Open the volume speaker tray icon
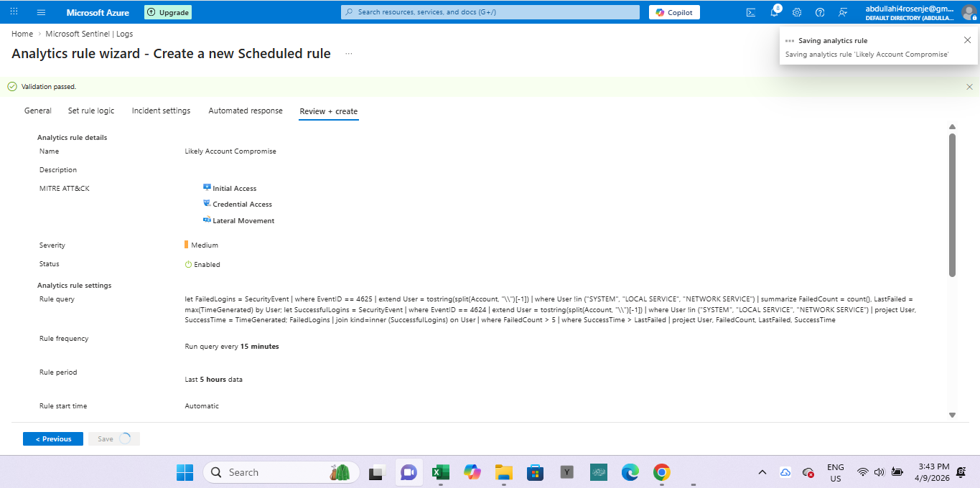Image resolution: width=980 pixels, height=488 pixels. coord(879,472)
